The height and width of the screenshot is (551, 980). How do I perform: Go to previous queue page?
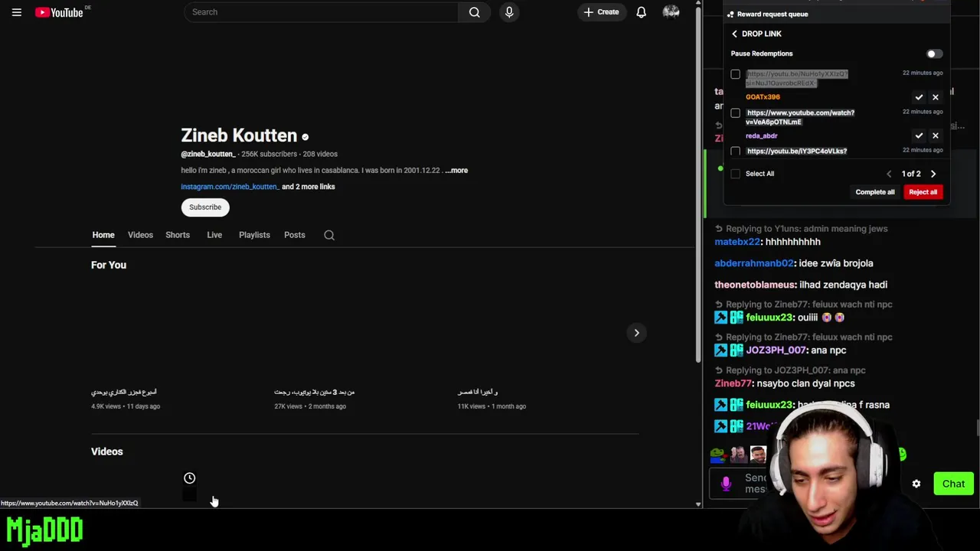pyautogui.click(x=889, y=174)
